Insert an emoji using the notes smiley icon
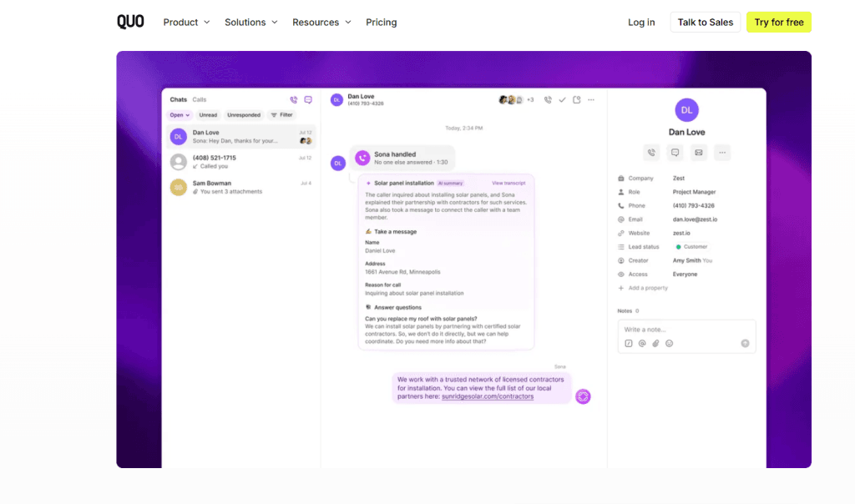This screenshot has height=504, width=855. point(669,343)
